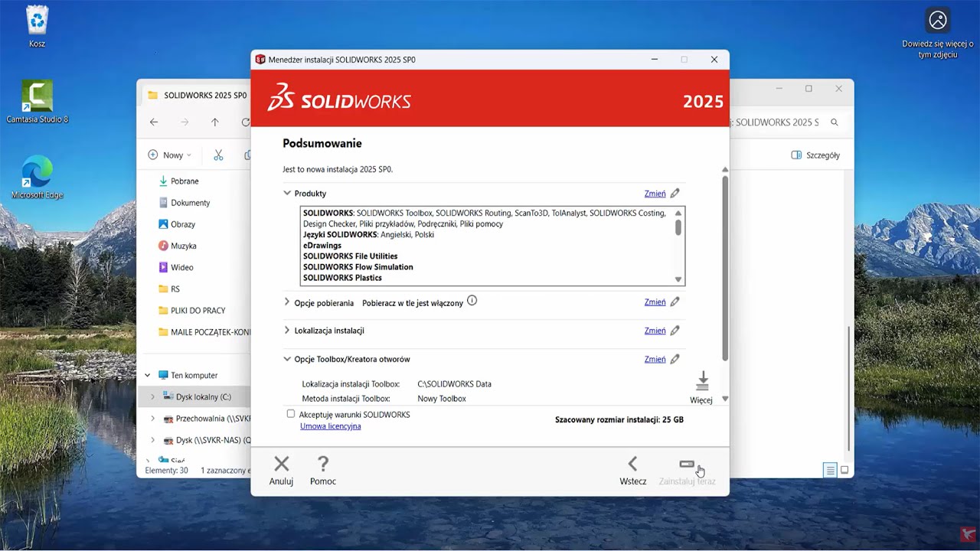The image size is (980, 551).
Task: Click 'SOLIDWORKS Plastics' in products list
Action: (342, 278)
